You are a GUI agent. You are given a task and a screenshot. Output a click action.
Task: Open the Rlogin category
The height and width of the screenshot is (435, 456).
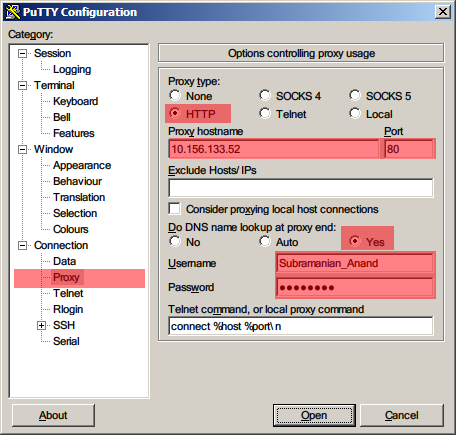68,309
